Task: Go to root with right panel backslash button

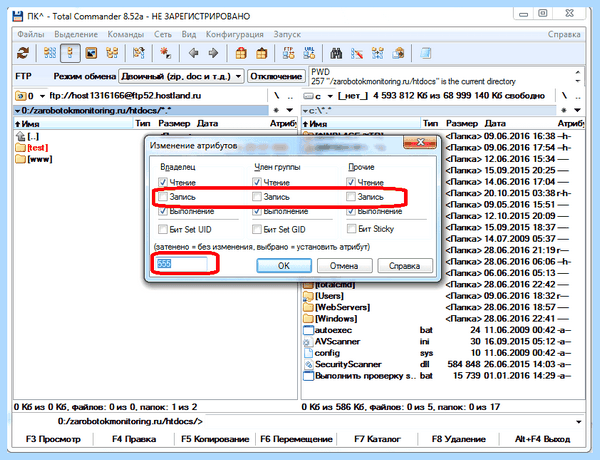Action: pos(564,96)
